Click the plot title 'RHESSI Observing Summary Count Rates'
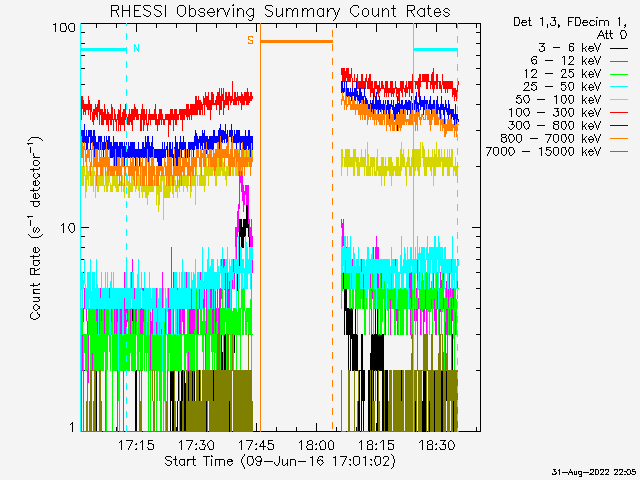This screenshot has height=480, width=640. point(280,11)
